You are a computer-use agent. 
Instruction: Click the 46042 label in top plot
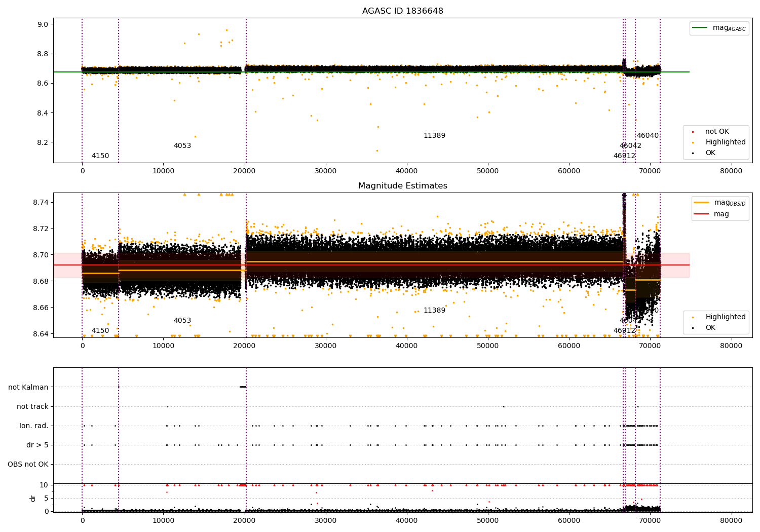tap(630, 146)
